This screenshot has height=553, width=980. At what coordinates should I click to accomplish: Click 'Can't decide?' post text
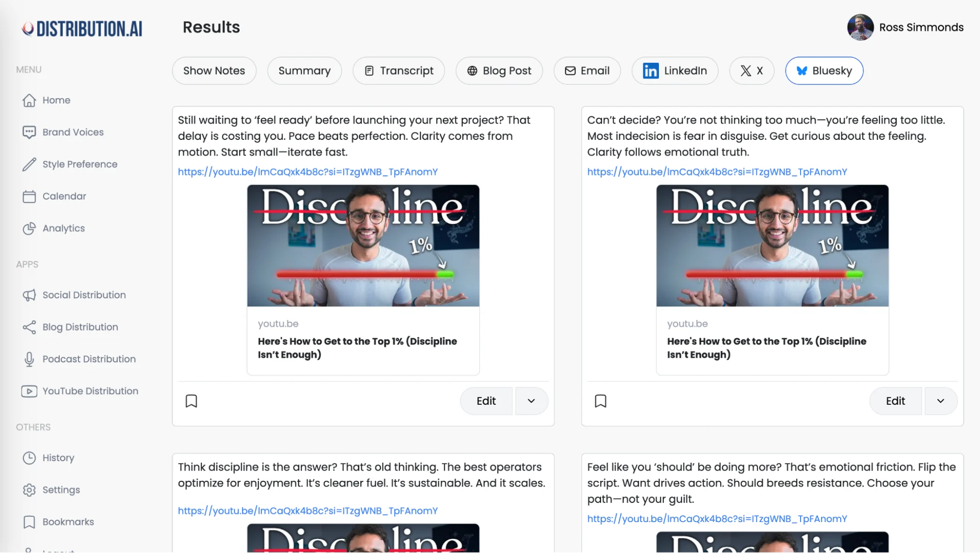[766, 136]
